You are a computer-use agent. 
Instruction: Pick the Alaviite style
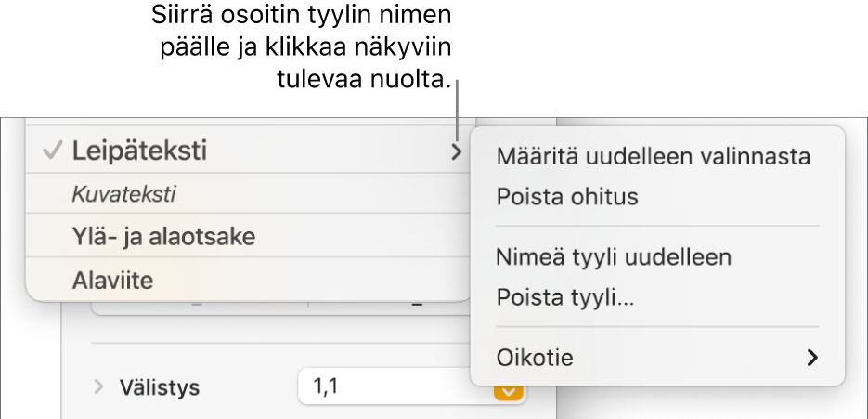click(111, 279)
